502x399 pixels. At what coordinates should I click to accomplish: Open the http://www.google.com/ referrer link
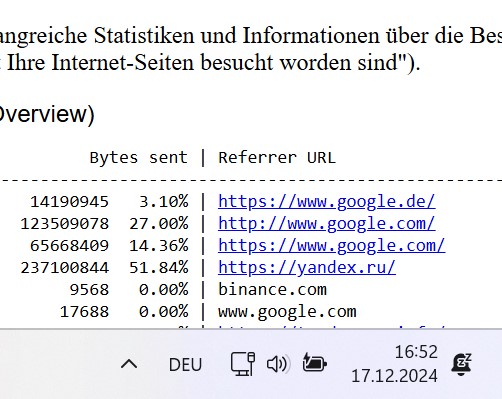pos(327,224)
